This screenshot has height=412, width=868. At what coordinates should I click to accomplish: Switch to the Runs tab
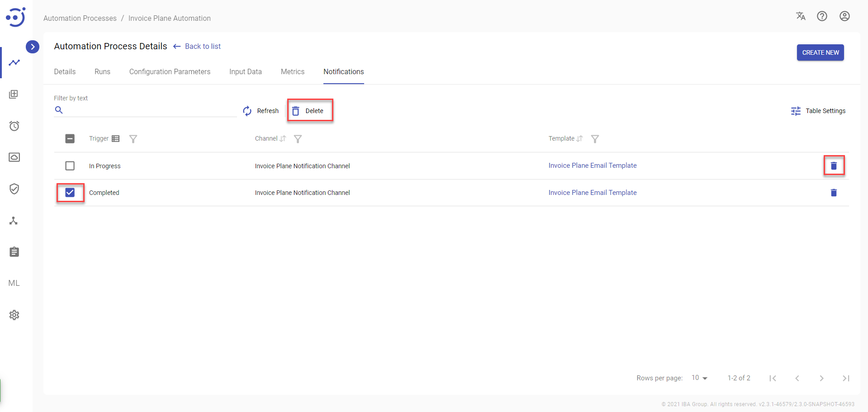click(x=102, y=72)
